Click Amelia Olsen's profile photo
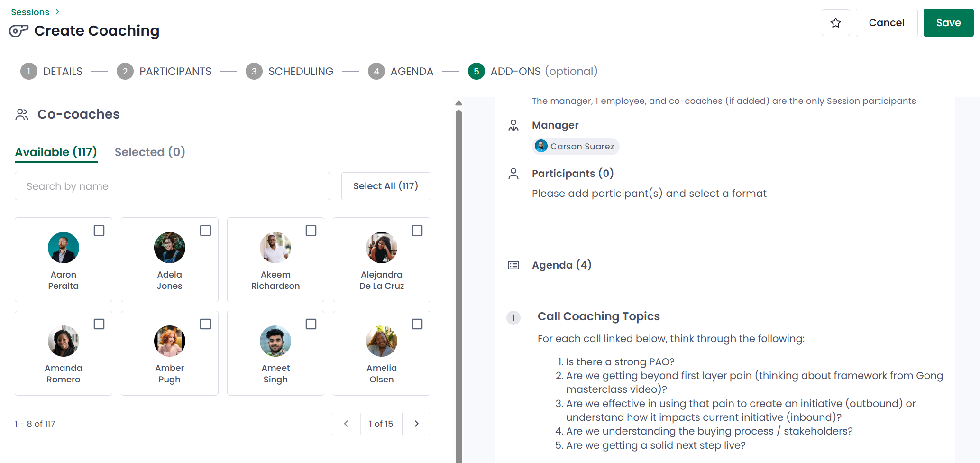 pos(382,341)
